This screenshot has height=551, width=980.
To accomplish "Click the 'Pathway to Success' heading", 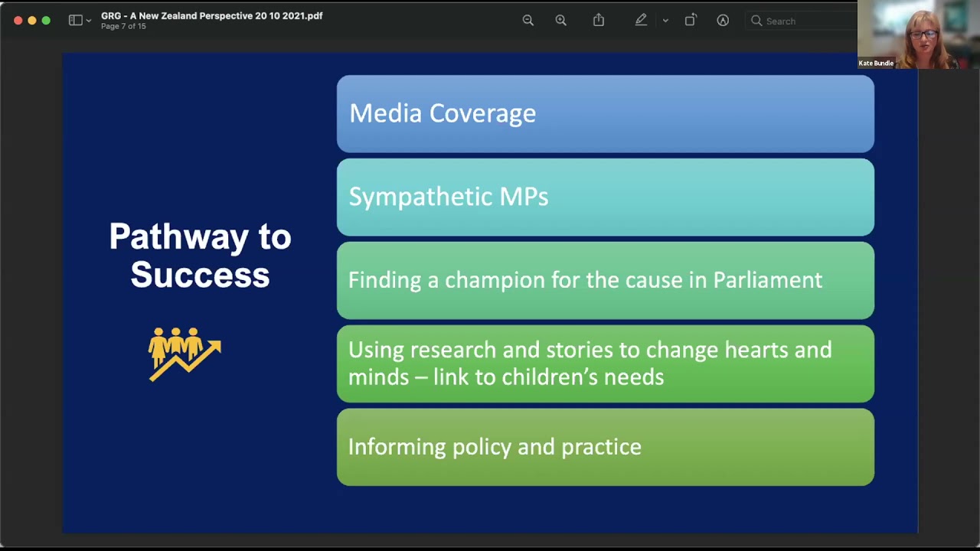I will tap(200, 256).
